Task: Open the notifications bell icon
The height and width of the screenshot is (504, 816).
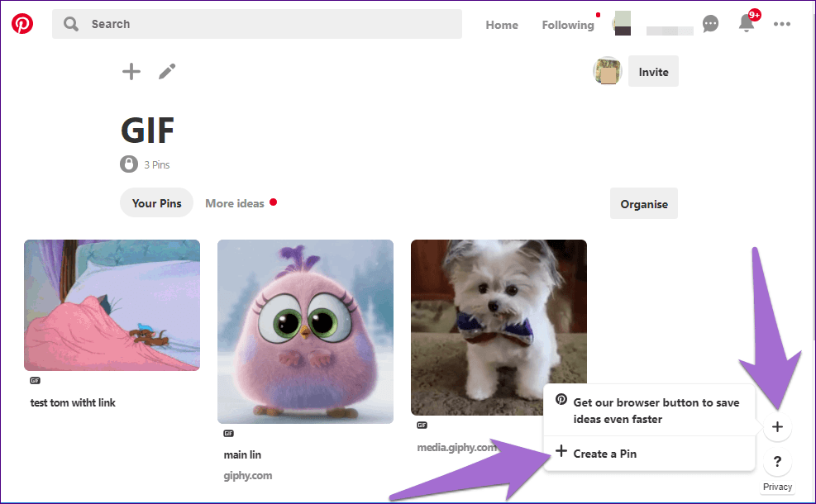Action: [747, 23]
